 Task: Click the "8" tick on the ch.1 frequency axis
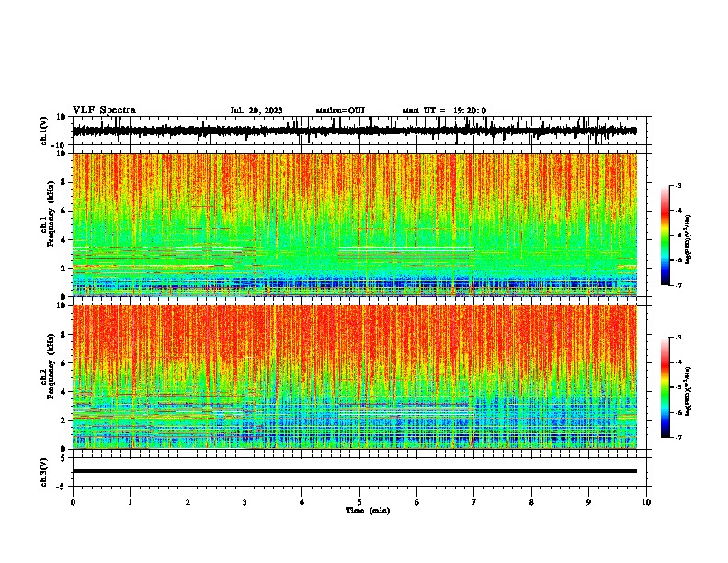[64, 182]
